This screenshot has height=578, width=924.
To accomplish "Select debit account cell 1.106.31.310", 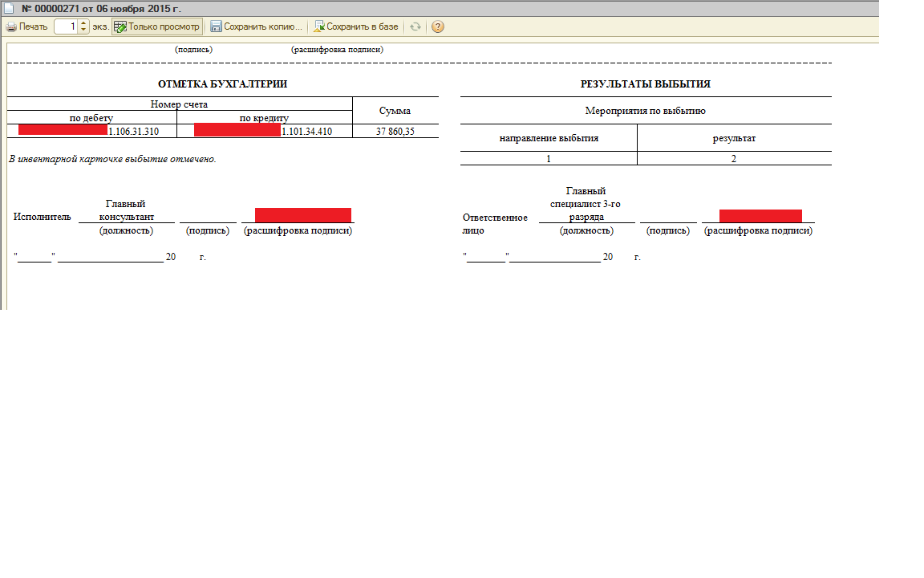I will [x=91, y=131].
